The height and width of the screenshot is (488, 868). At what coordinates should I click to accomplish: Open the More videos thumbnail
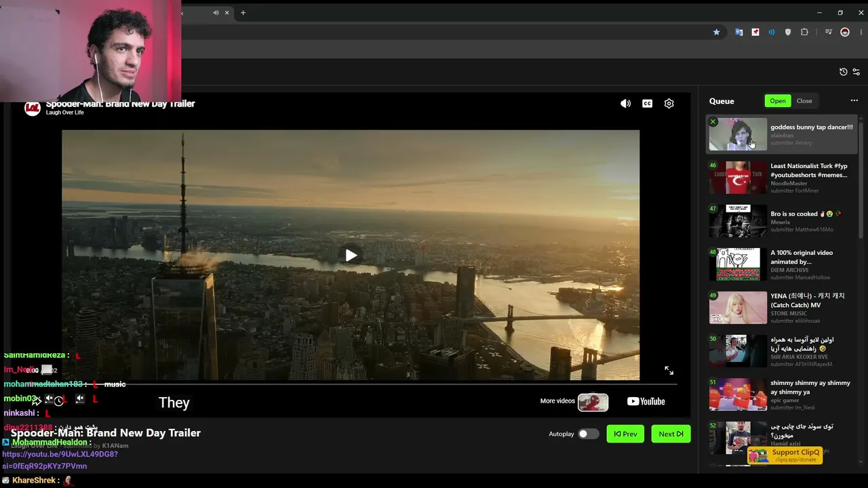(x=593, y=402)
